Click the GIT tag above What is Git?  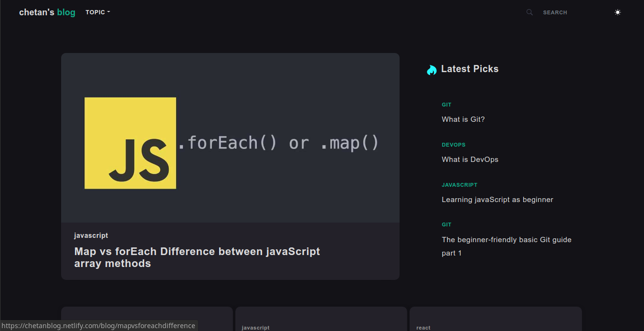pyautogui.click(x=446, y=105)
